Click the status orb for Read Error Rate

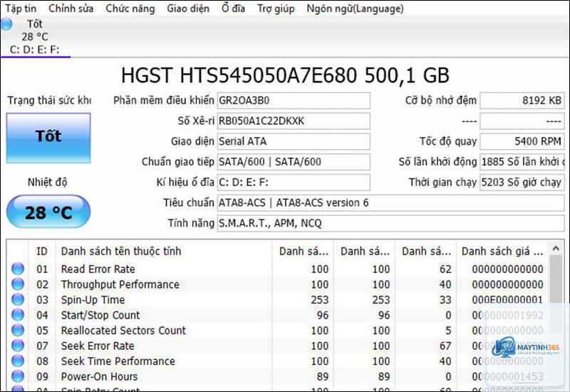click(18, 269)
